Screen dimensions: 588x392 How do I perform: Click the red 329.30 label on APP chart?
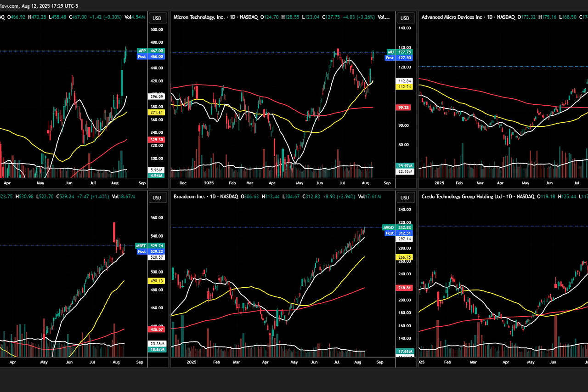(157, 140)
